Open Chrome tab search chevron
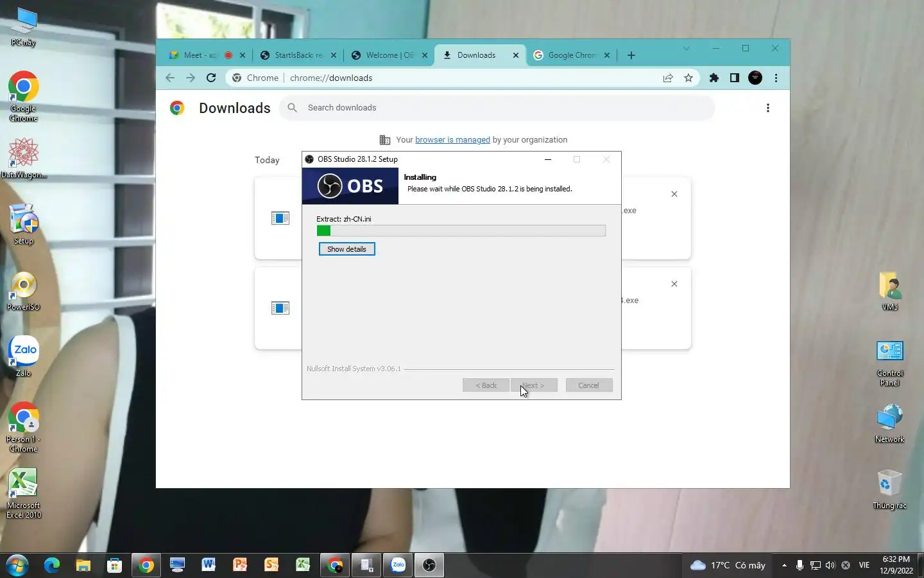This screenshot has height=578, width=924. (x=687, y=48)
